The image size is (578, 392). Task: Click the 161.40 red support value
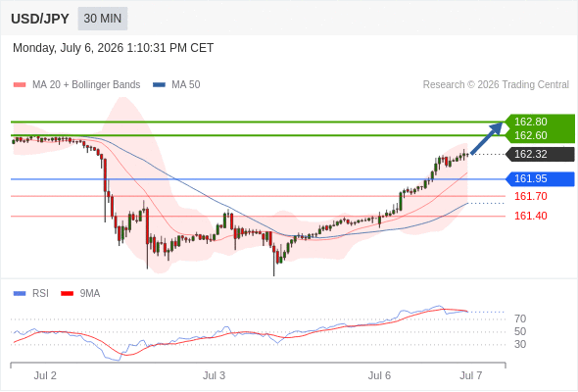[531, 216]
